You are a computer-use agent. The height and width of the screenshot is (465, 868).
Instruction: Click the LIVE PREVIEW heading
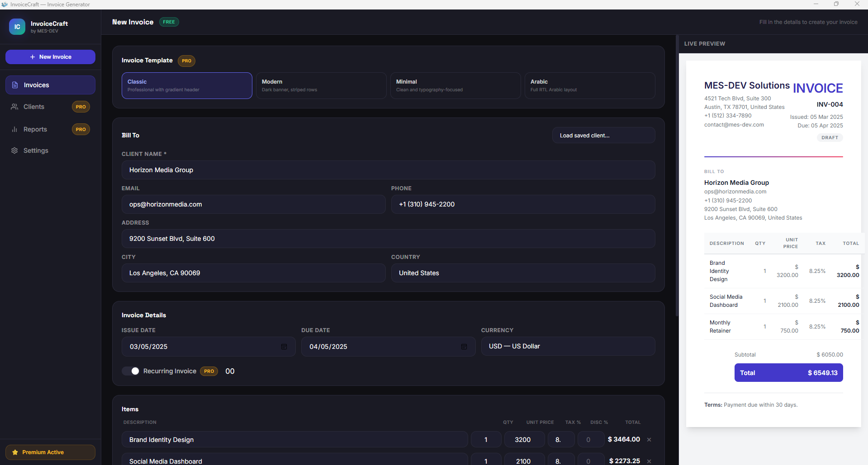click(704, 44)
